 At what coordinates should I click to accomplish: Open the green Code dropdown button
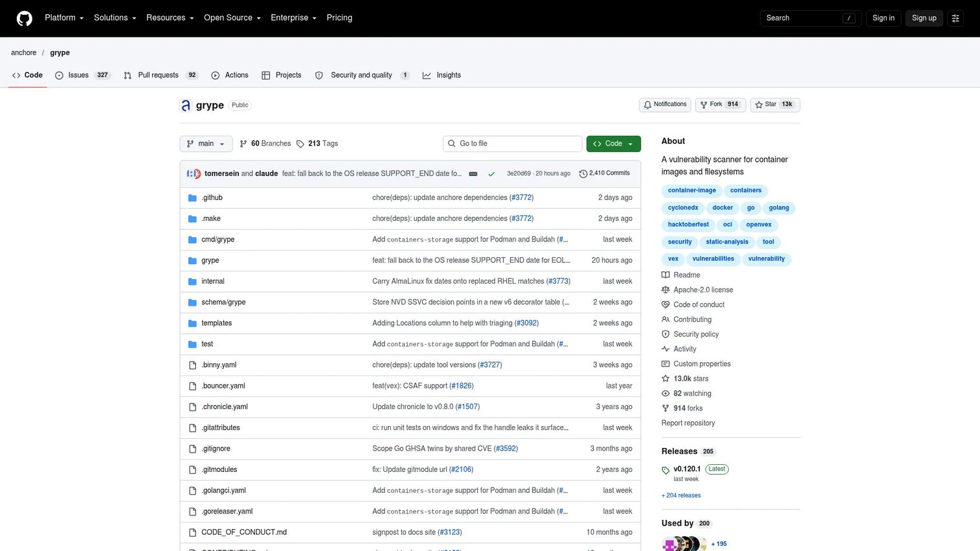[x=614, y=144]
